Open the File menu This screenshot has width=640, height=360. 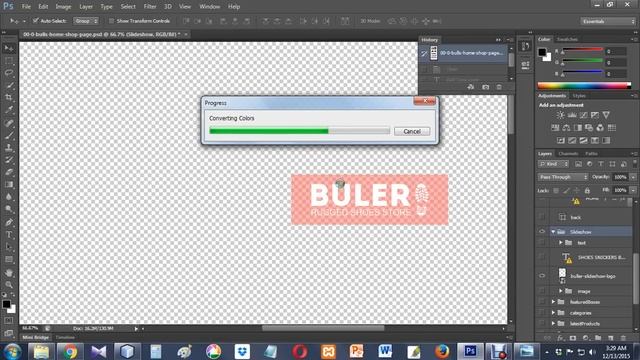(x=26, y=7)
